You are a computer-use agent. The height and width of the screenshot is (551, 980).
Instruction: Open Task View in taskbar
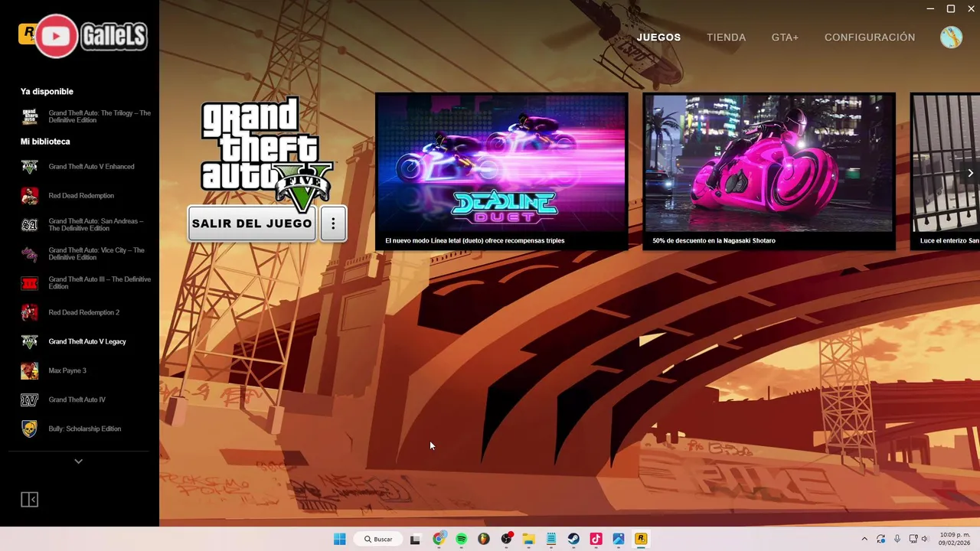click(415, 539)
